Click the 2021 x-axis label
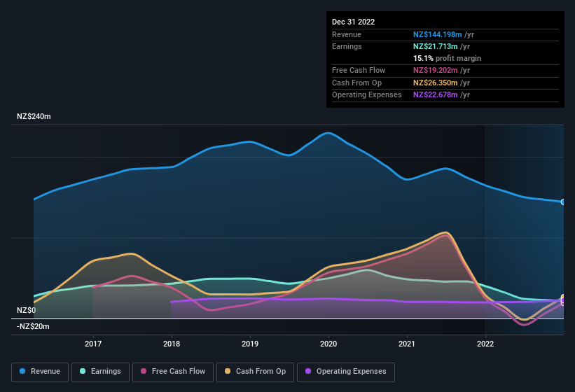The width and height of the screenshot is (575, 392). [x=407, y=344]
